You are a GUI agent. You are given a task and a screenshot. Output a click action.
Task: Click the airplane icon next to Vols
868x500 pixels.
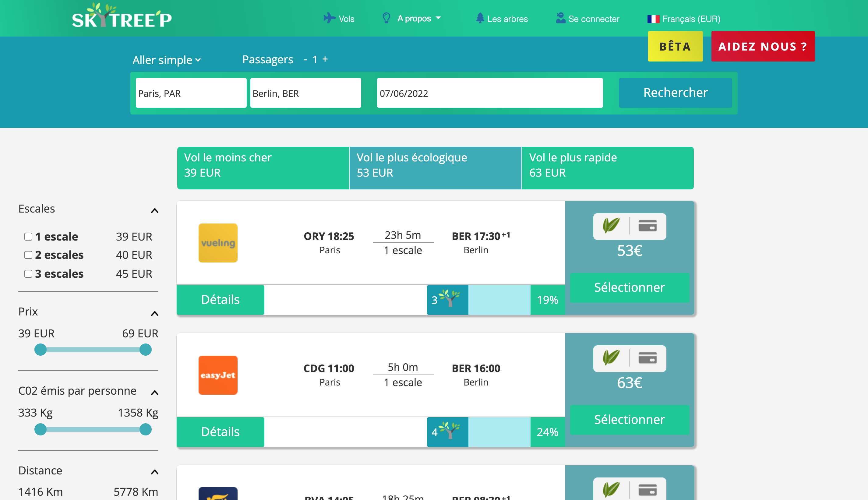point(329,18)
